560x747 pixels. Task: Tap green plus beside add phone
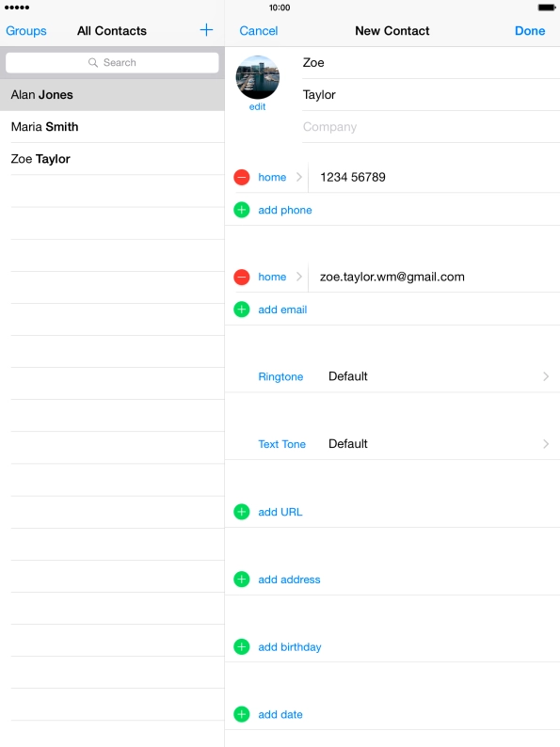coord(242,210)
